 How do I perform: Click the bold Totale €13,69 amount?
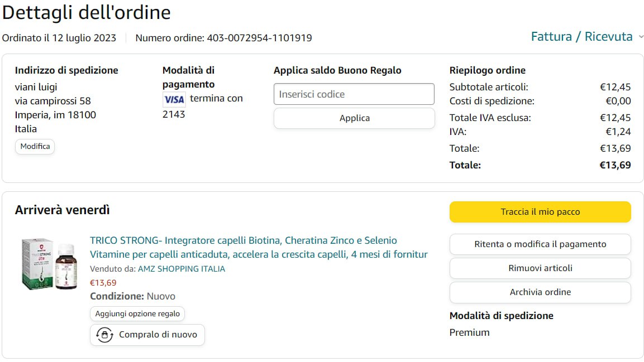615,165
